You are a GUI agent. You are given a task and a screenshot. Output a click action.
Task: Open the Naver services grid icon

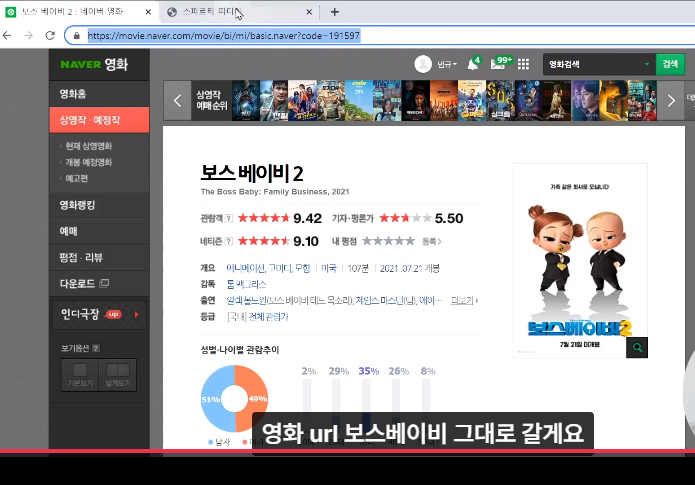pyautogui.click(x=523, y=64)
